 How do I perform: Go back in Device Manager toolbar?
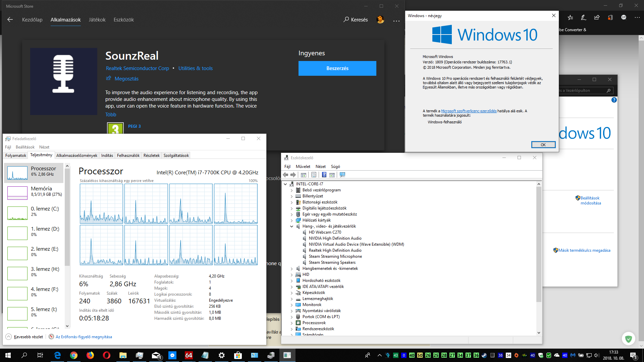(285, 175)
